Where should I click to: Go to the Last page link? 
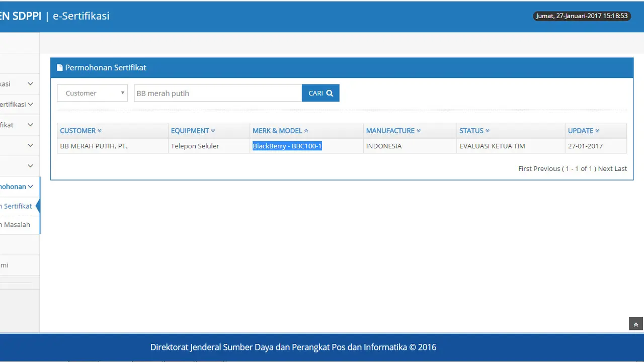pyautogui.click(x=620, y=168)
